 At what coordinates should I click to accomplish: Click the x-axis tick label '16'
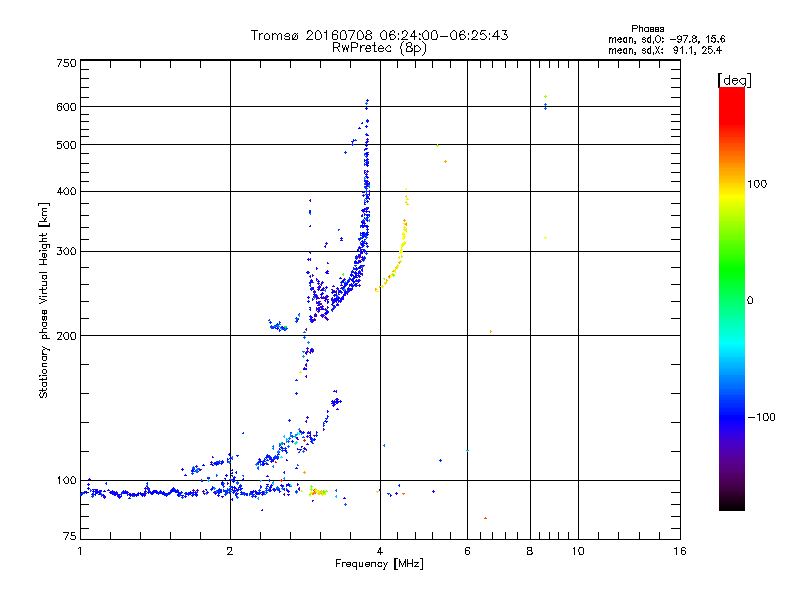(x=680, y=551)
